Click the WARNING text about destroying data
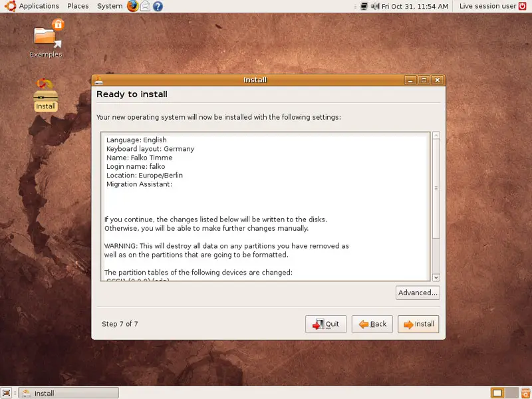532x399 pixels. [226, 250]
